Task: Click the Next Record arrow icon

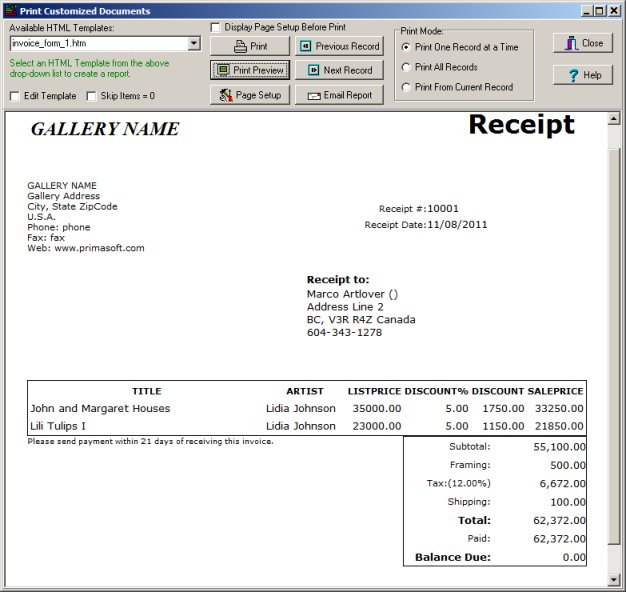Action: coord(313,70)
